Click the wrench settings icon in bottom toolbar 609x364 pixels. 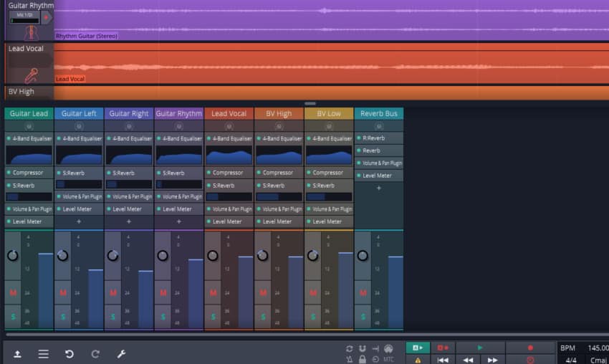point(121,354)
